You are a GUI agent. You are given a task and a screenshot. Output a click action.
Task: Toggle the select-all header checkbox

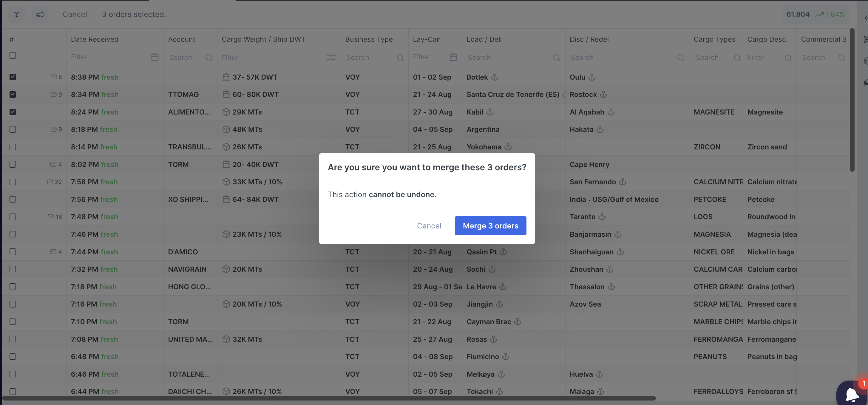tap(13, 55)
